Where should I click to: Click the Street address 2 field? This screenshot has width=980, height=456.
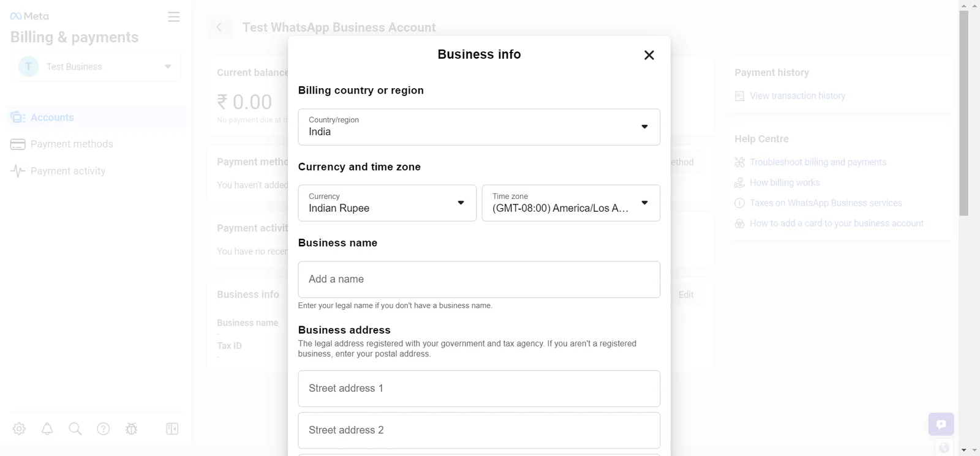(x=479, y=430)
